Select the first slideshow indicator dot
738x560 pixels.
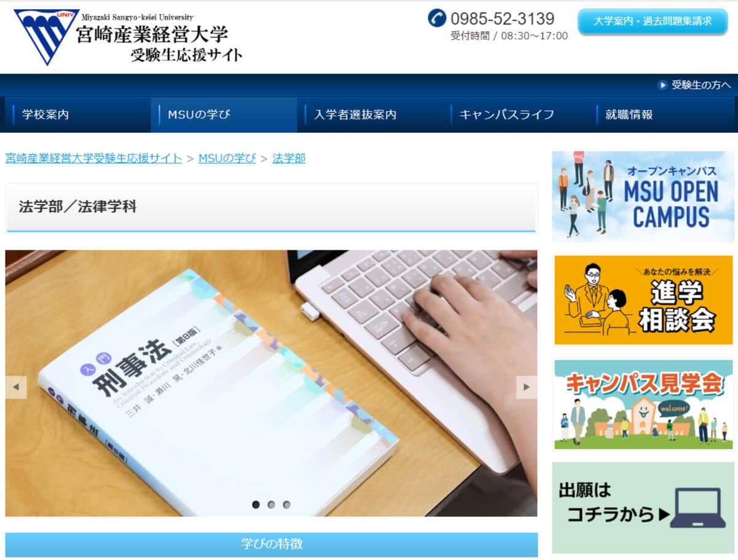256,505
